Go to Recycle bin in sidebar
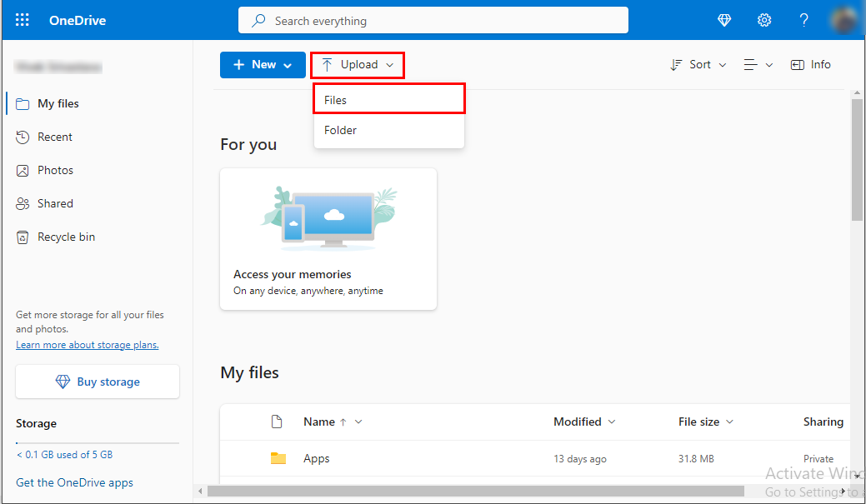Viewport: 866px width, 504px height. coord(67,237)
